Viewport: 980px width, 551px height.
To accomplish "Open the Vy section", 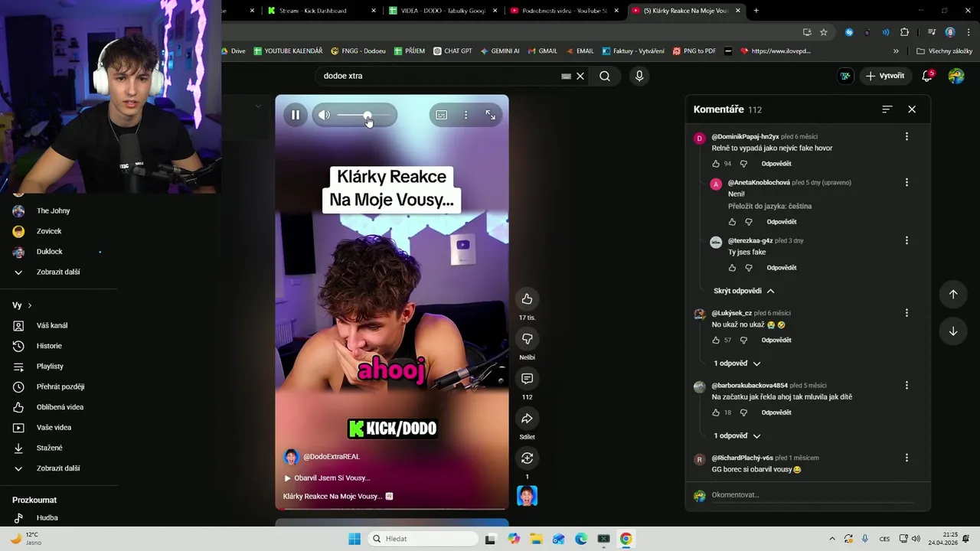I will pyautogui.click(x=21, y=305).
